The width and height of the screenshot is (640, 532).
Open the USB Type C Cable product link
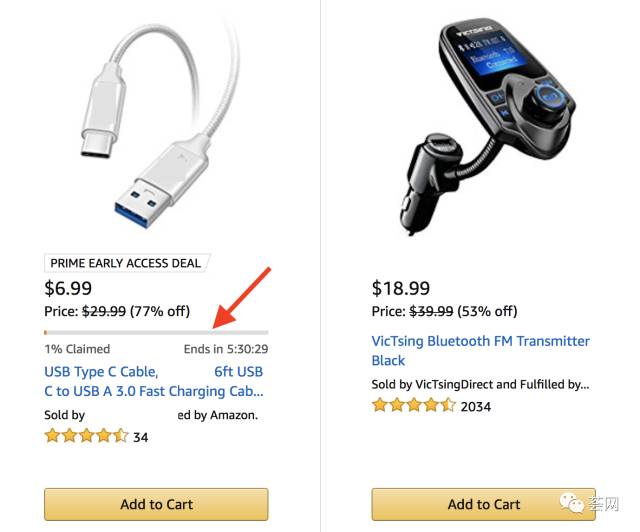(153, 381)
